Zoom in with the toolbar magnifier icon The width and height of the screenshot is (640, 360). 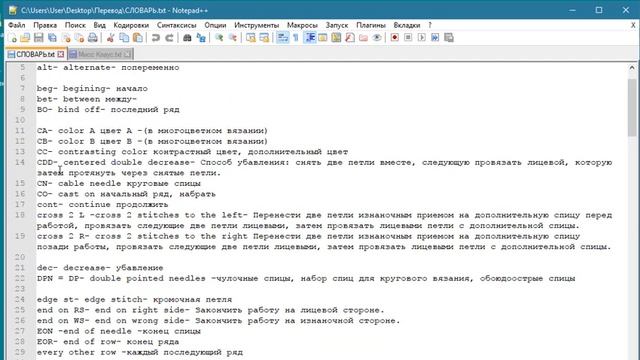(x=219, y=38)
